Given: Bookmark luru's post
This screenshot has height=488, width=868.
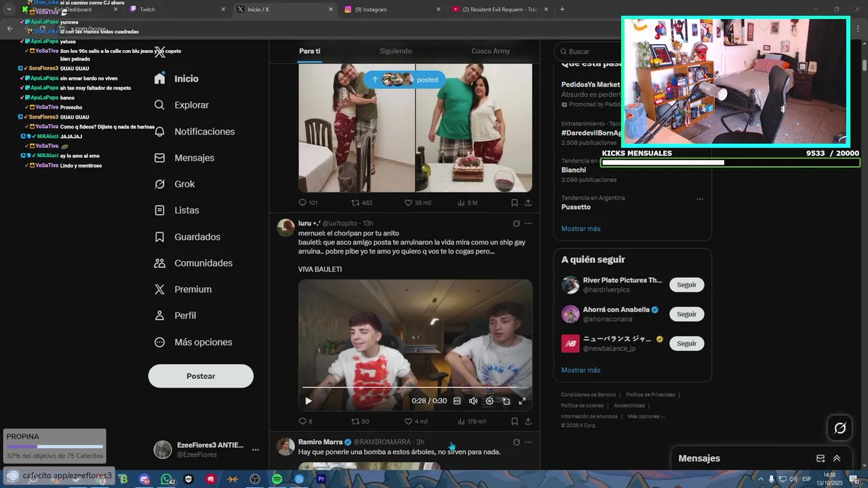Looking at the screenshot, I should (514, 422).
